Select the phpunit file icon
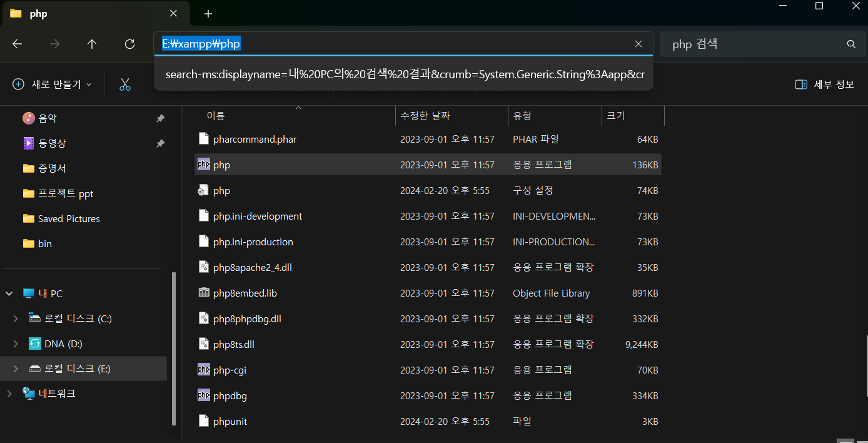The image size is (868, 443). coord(203,420)
